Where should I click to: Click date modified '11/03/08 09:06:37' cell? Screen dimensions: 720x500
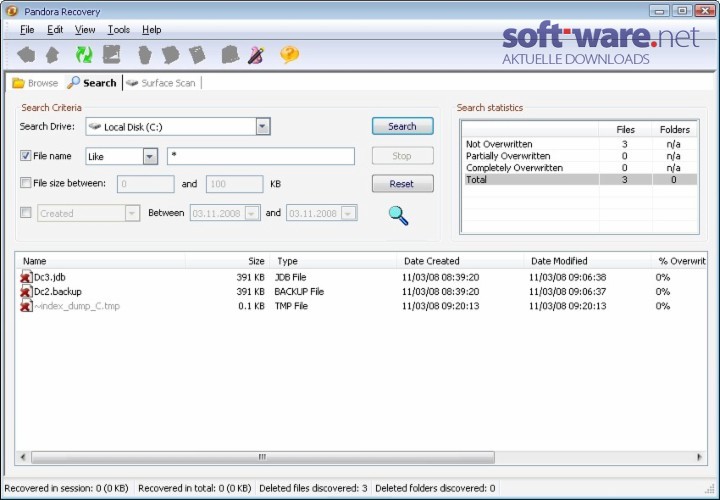click(x=568, y=291)
